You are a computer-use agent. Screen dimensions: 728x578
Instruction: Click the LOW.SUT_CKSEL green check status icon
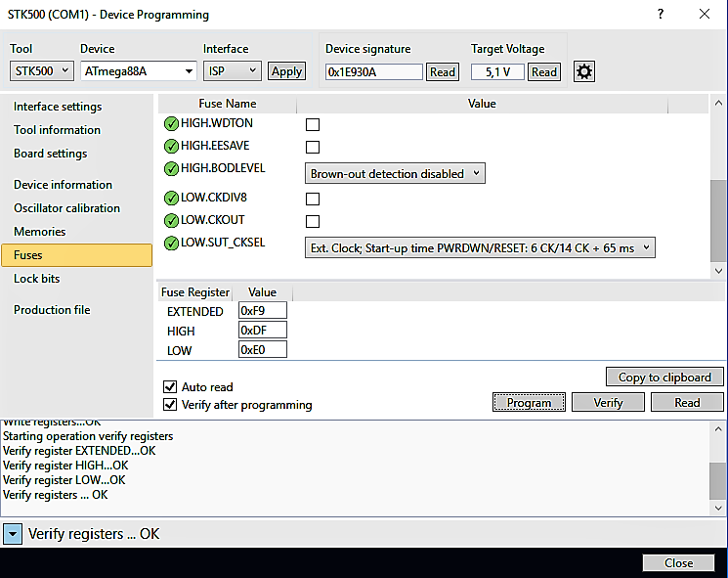171,243
